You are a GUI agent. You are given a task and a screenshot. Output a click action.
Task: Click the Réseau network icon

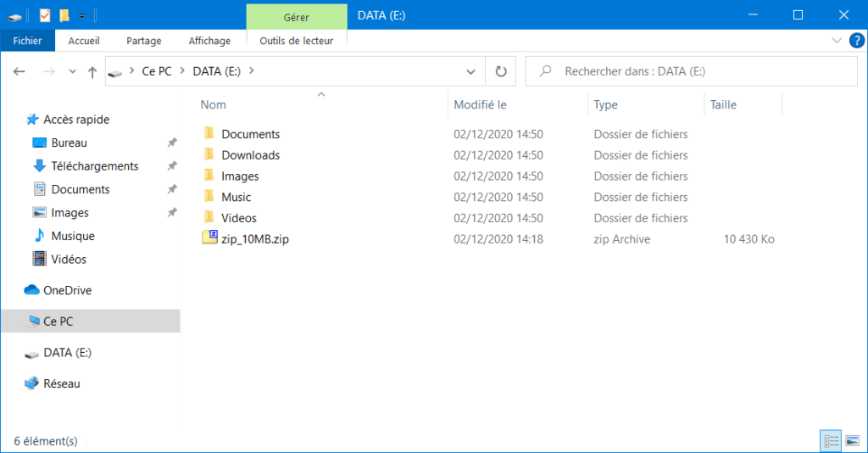pos(31,383)
